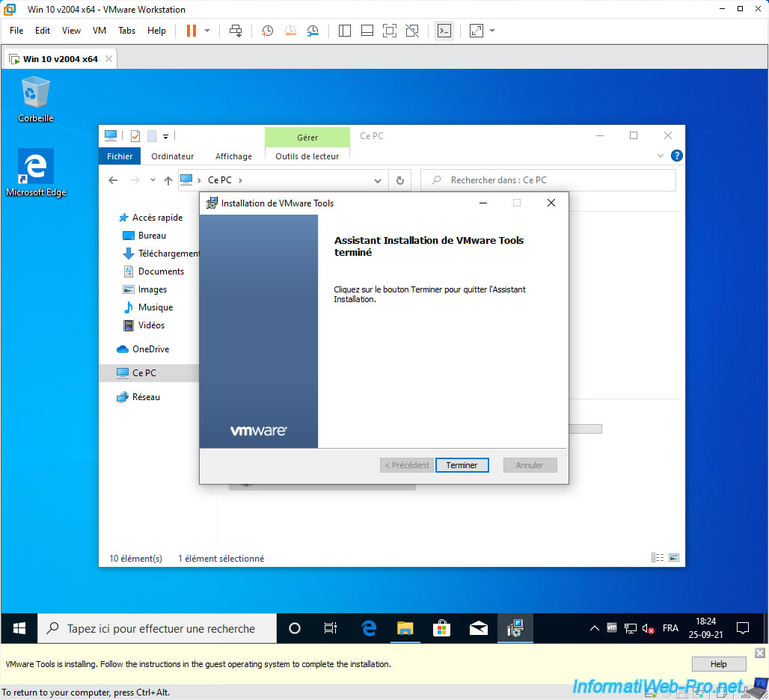
Task: Expand the Explorer ribbon chevron
Action: pyautogui.click(x=660, y=156)
